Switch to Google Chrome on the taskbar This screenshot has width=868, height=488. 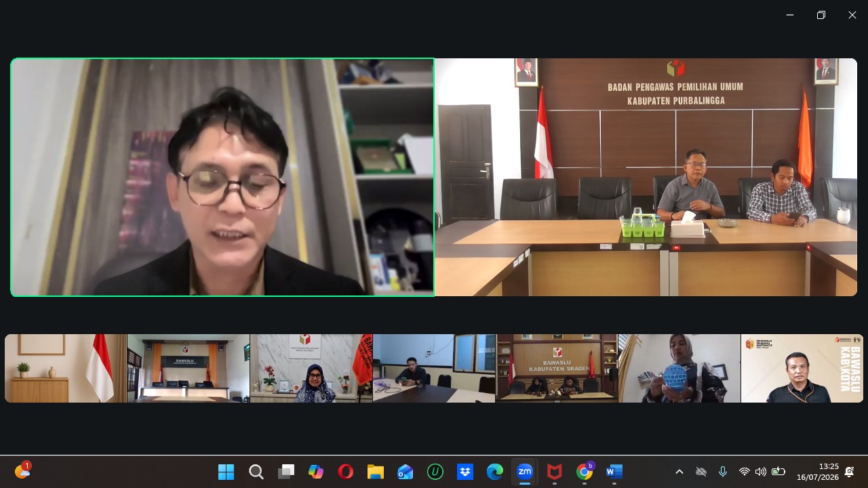pyautogui.click(x=585, y=472)
